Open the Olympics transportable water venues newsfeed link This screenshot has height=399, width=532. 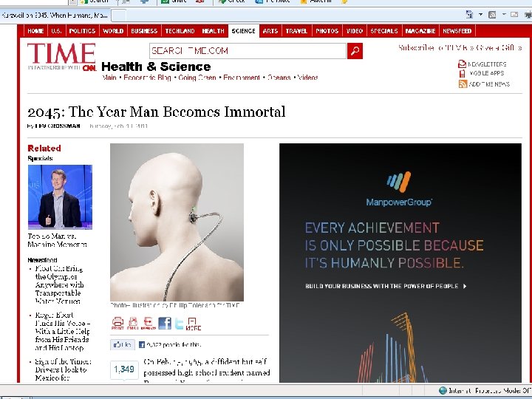click(x=59, y=285)
